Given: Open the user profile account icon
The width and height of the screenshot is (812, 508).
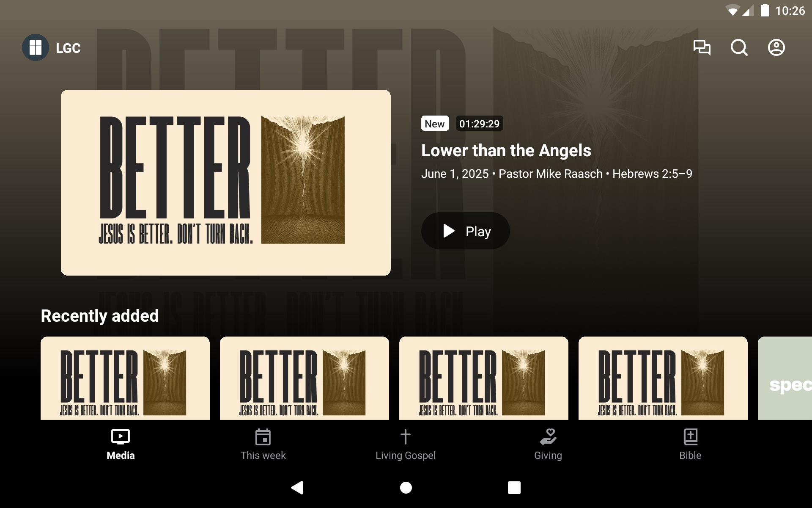Looking at the screenshot, I should (x=776, y=47).
